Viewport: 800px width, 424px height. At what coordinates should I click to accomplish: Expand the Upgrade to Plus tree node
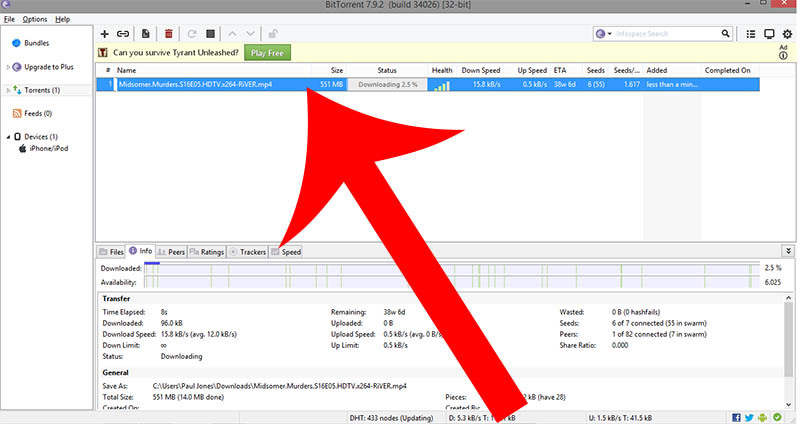point(8,67)
